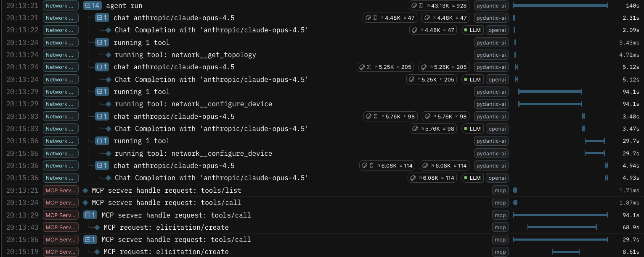Click diamond icon beside network__get_topology tool span
644x257 pixels.
108,55
